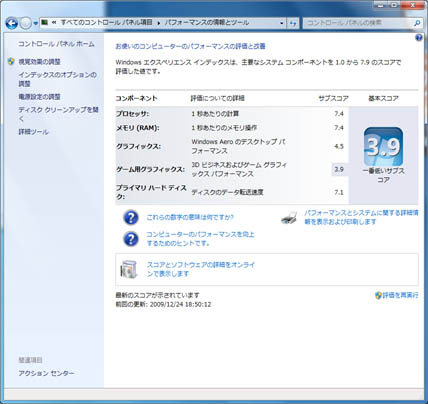Click the refresh button beside address bar
428x404 pixels.
pyautogui.click(x=293, y=23)
